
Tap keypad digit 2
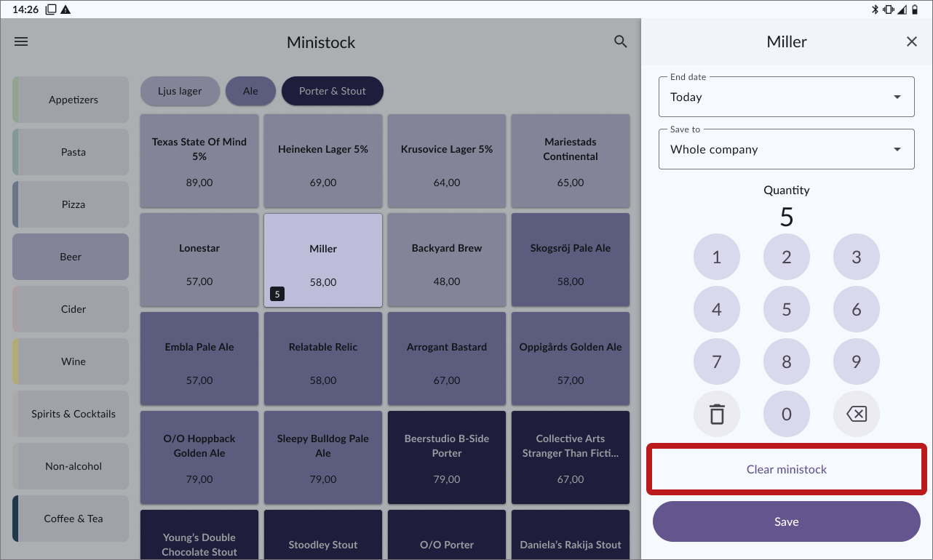click(x=787, y=257)
